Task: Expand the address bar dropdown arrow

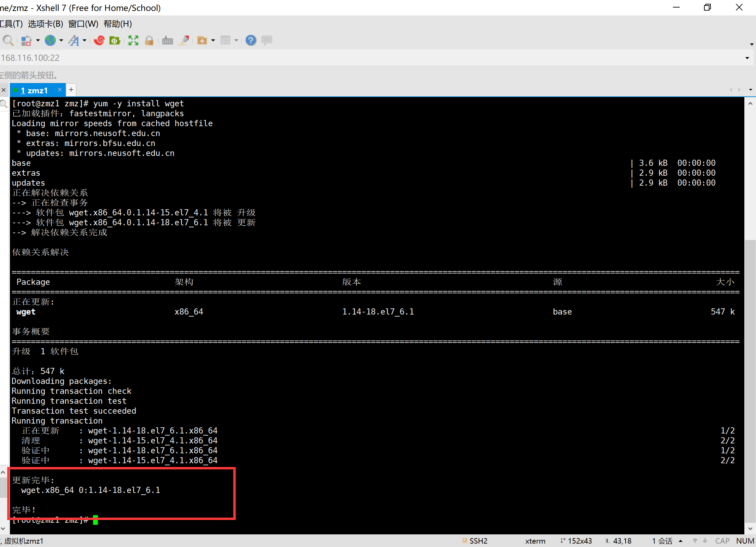Action: 747,58
